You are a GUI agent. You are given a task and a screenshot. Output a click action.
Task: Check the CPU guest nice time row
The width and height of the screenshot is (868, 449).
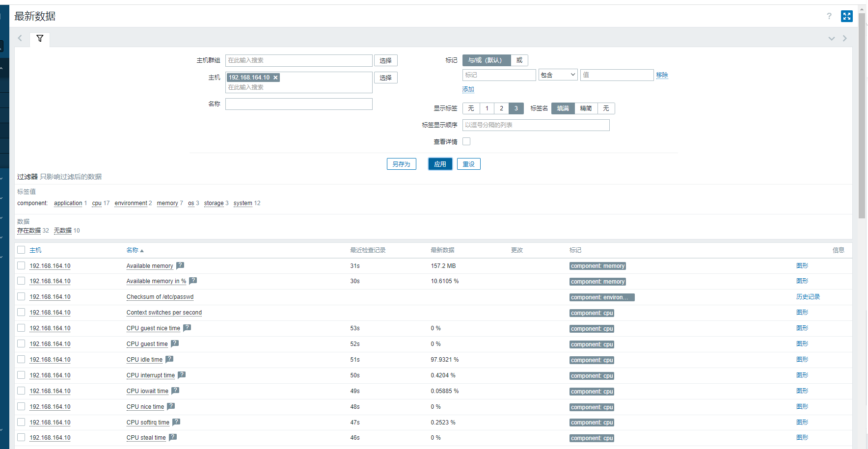point(21,328)
